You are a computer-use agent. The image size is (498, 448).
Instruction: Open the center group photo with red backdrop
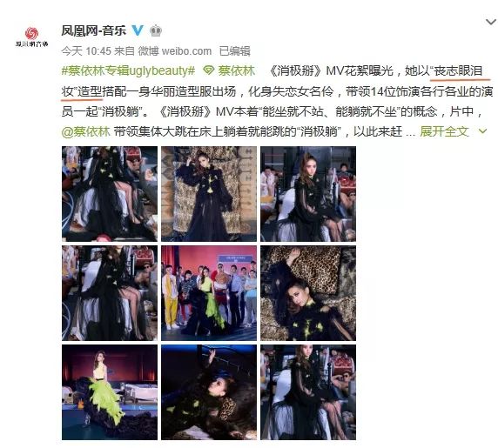(209, 293)
